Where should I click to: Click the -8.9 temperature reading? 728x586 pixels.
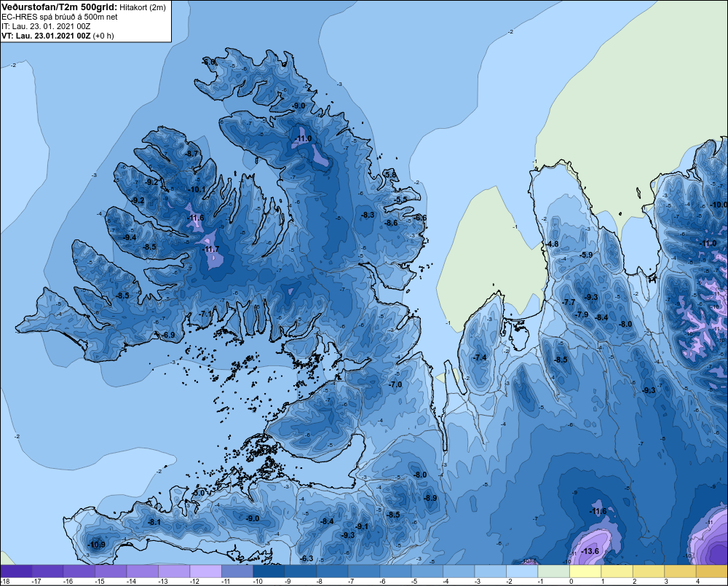pos(430,498)
